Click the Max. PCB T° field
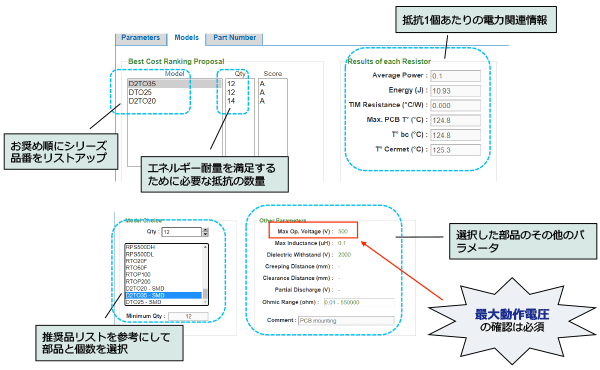Viewport: 600px width, 370px height. 455,120
